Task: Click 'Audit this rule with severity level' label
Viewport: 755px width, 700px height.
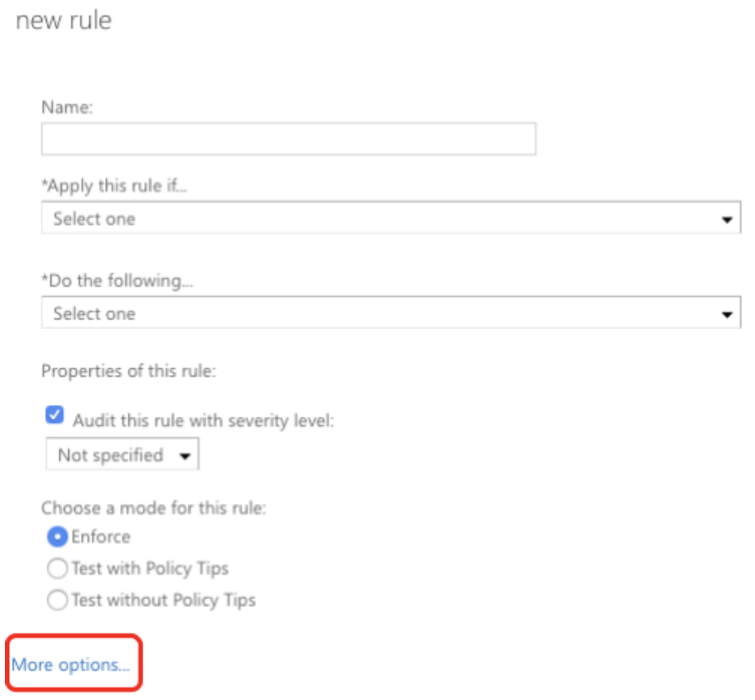Action: 203,421
